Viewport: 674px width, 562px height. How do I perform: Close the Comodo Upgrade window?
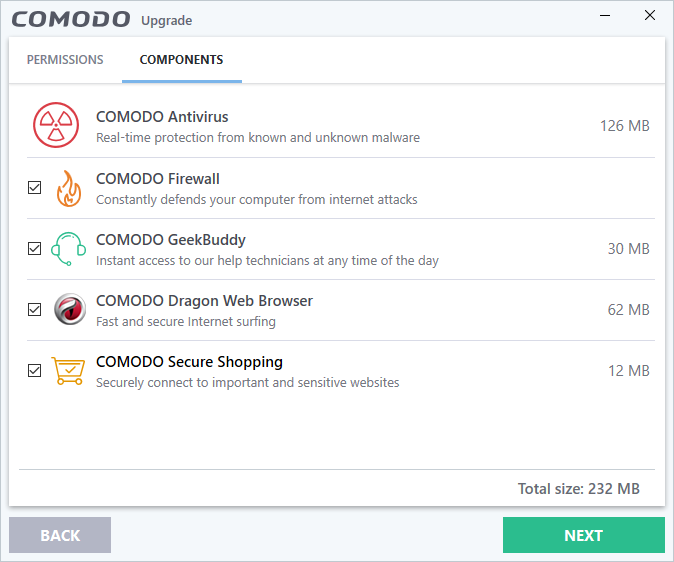650,17
